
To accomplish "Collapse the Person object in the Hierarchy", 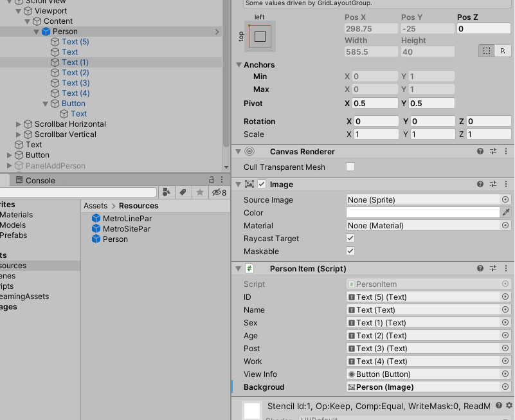I will tap(37, 31).
